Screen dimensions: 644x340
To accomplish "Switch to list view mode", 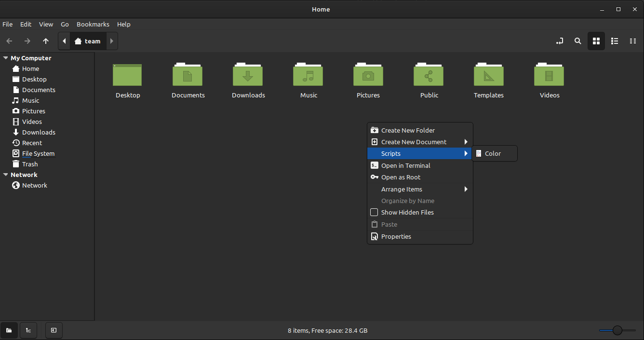I will pyautogui.click(x=614, y=41).
